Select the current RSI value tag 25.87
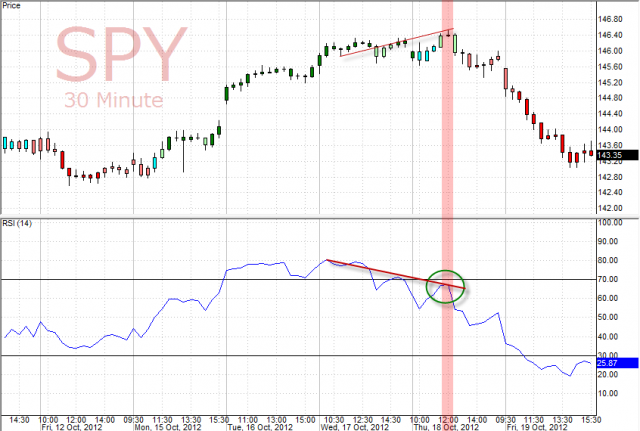640x431 pixels. click(618, 363)
